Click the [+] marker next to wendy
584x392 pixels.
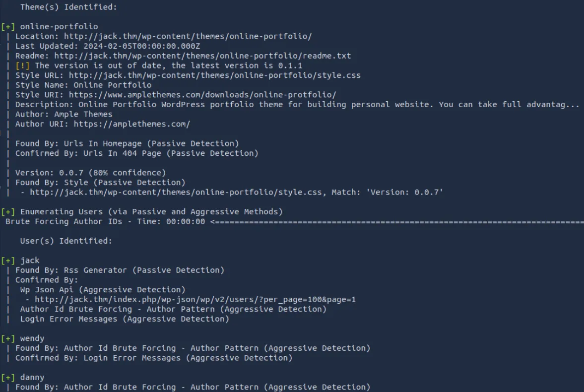point(8,338)
